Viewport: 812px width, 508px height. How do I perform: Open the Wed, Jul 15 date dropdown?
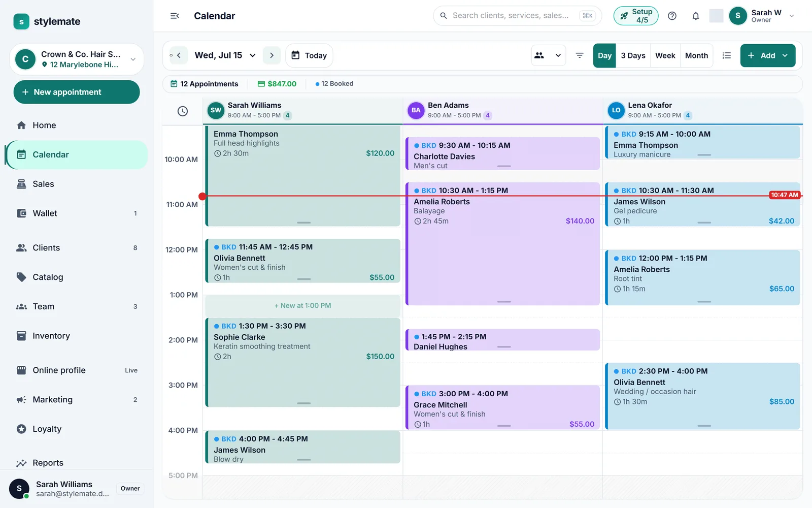(225, 55)
